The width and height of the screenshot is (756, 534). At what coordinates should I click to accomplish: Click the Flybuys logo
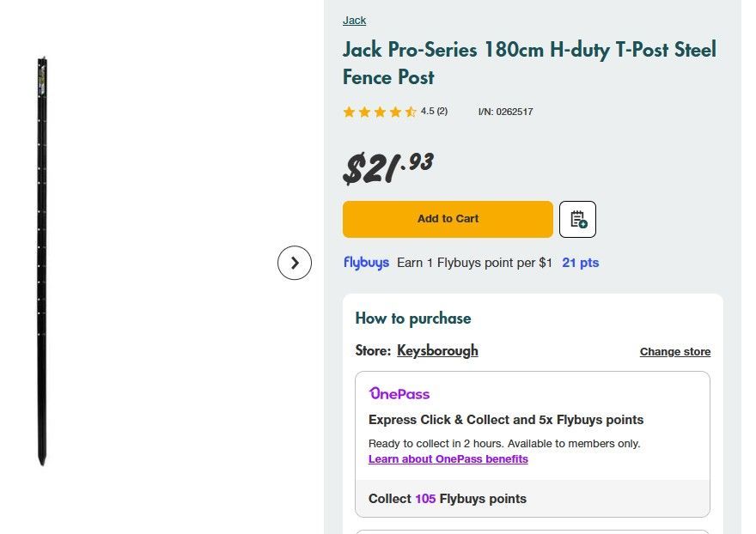(x=366, y=263)
